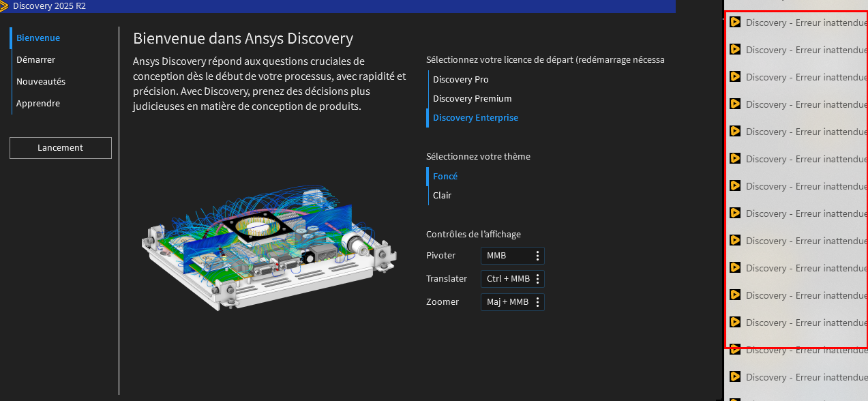Click the Discovery logo in the title bar
The image size is (868, 401).
(5, 6)
